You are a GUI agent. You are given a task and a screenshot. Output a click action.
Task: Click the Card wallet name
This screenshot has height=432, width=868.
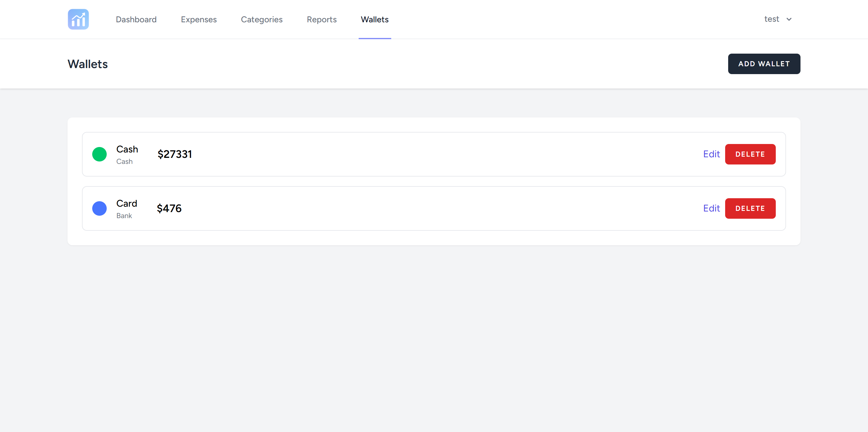[x=126, y=203]
